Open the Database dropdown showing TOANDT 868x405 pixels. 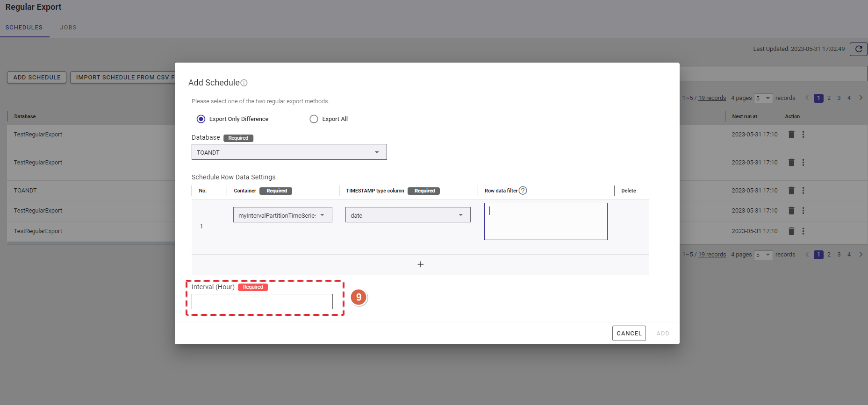tap(289, 152)
